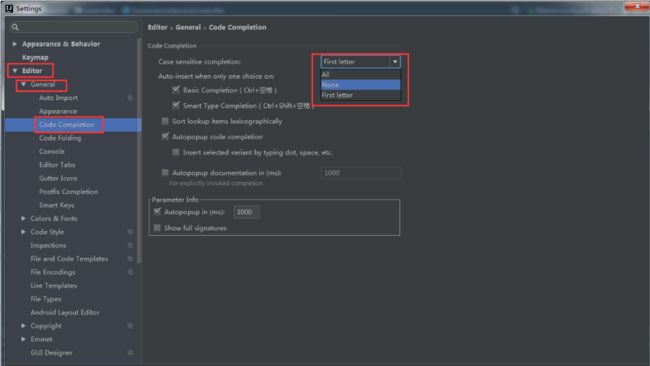Click project-level icon beside File and Code Templates

[x=130, y=259]
